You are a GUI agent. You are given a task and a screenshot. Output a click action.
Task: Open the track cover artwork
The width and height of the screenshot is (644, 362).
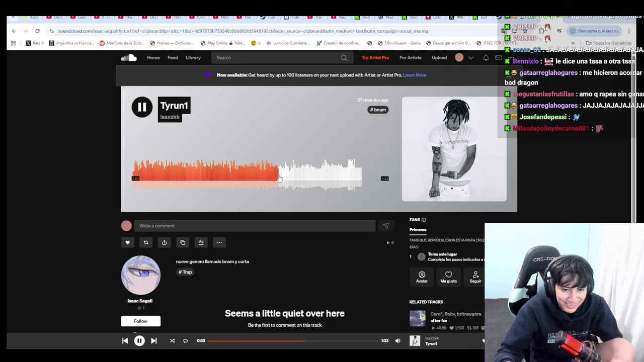454,149
